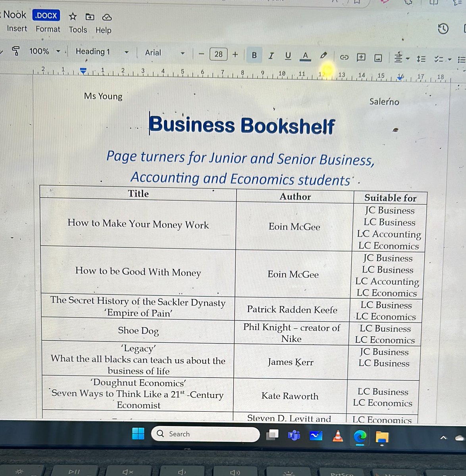Select the left indent marker on ruler
Viewport: 466px width, 476px height.
(x=83, y=71)
